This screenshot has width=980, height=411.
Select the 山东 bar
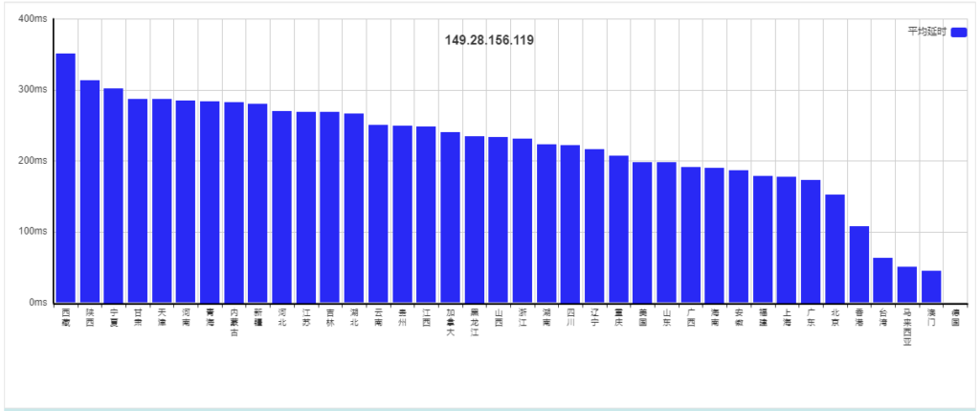pos(666,233)
